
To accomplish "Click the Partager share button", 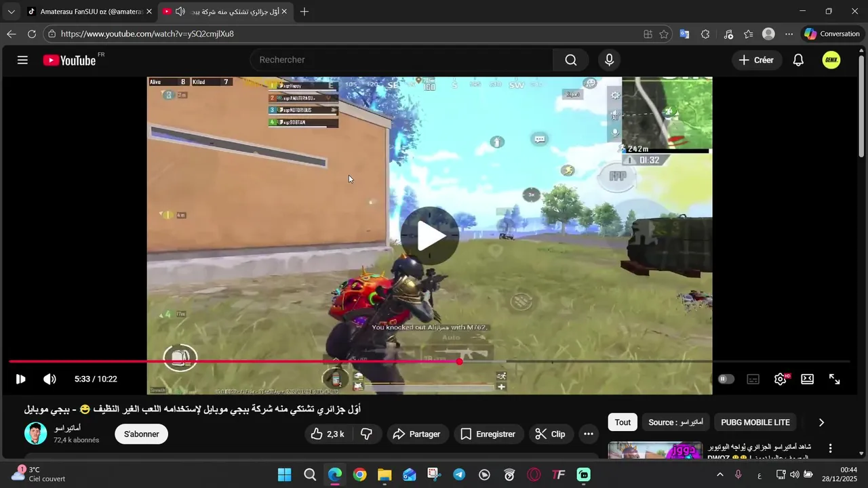I will pos(418,434).
